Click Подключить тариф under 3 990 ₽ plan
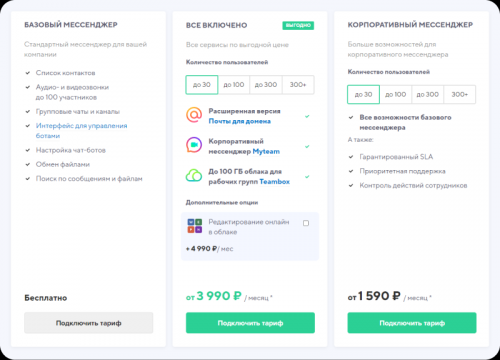 click(x=250, y=323)
